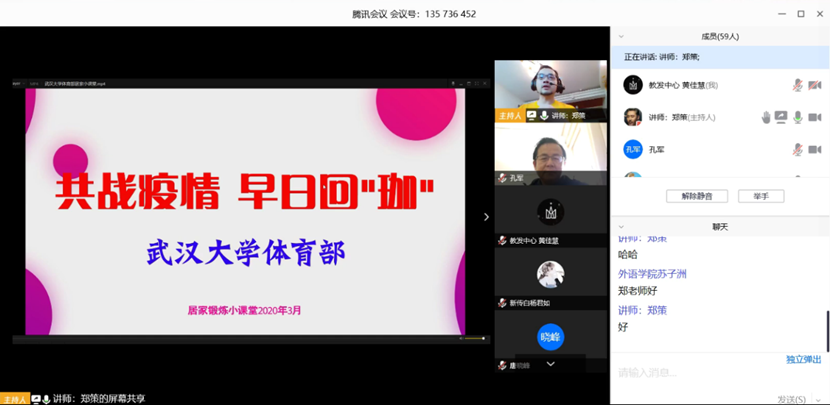Screen dimensions: 830x405
Task: Select the 孔军 video thumbnail
Action: tap(551, 154)
